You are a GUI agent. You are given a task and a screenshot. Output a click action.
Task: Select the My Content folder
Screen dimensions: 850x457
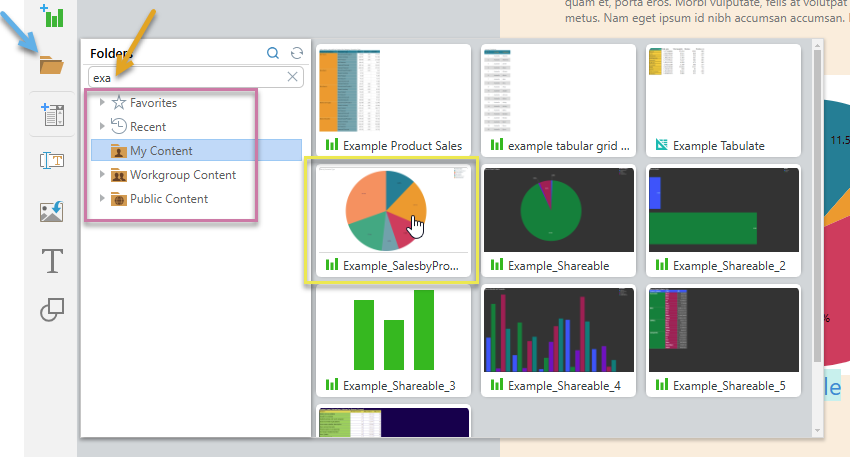point(160,151)
